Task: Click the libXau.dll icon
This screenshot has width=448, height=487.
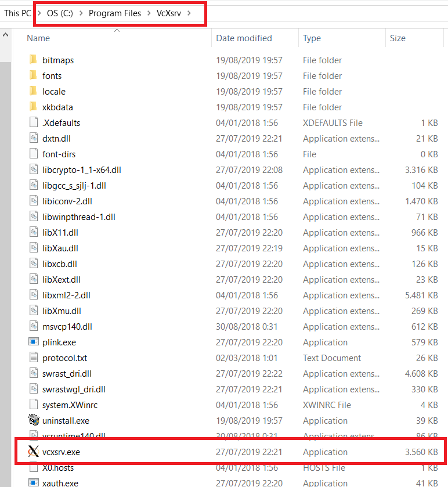Action: coord(34,247)
